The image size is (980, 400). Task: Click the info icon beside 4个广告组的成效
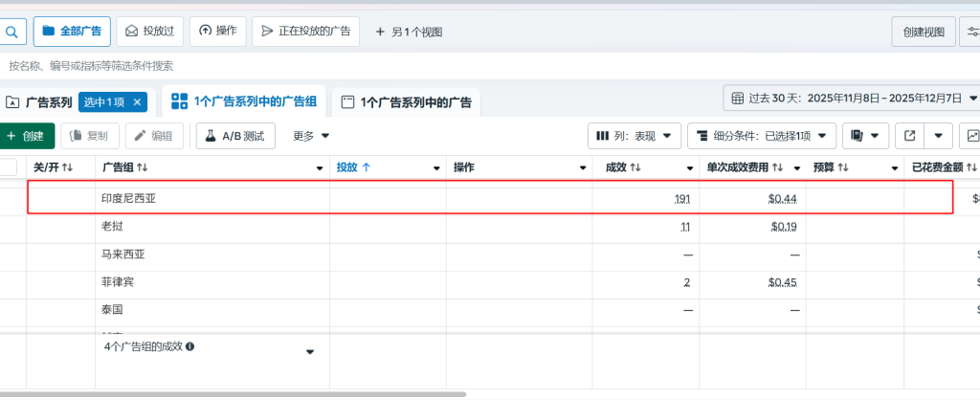tap(189, 346)
